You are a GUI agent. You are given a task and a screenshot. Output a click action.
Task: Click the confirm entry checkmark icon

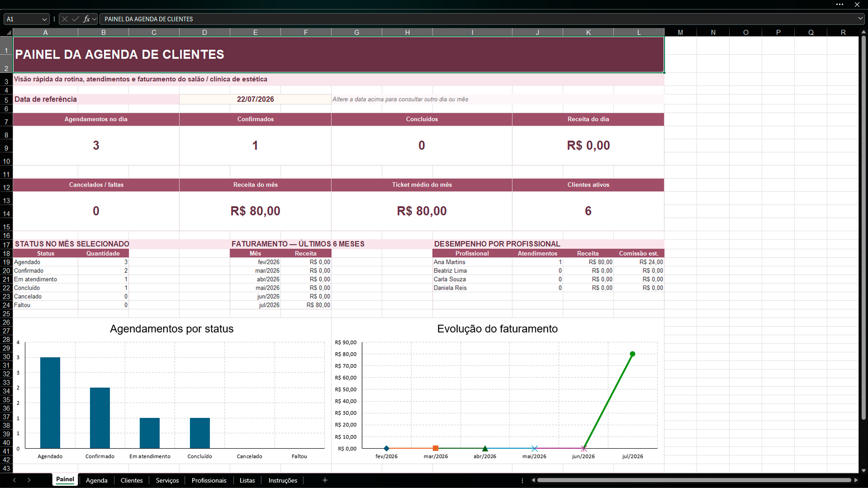pyautogui.click(x=75, y=19)
